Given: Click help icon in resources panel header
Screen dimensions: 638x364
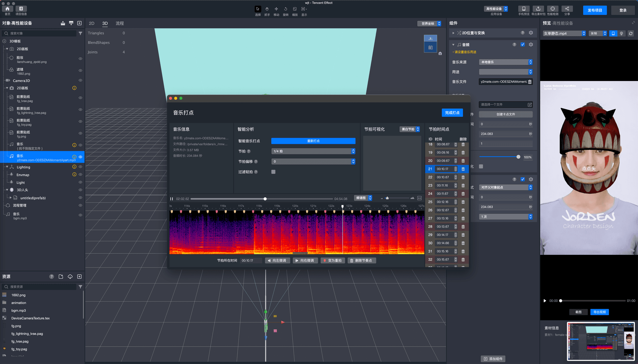Looking at the screenshot, I should point(52,277).
